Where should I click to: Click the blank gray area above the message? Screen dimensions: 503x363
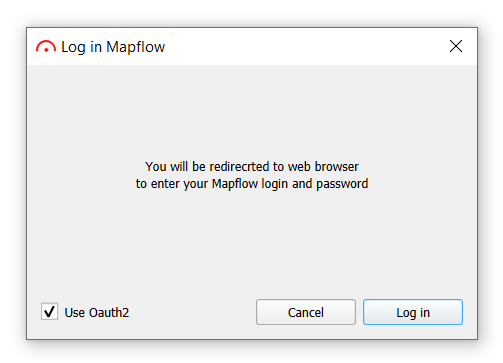(x=252, y=112)
